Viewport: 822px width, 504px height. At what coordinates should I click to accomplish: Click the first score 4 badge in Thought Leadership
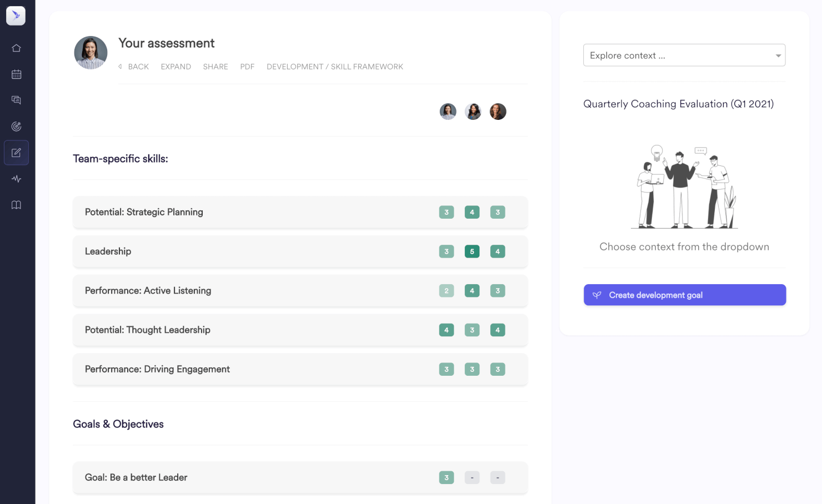447,330
